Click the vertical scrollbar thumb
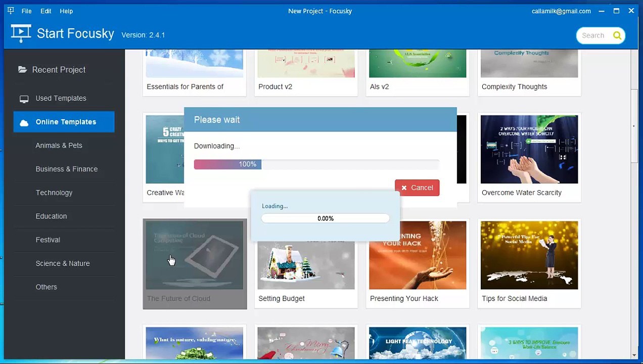The width and height of the screenshot is (643, 364). [x=634, y=125]
